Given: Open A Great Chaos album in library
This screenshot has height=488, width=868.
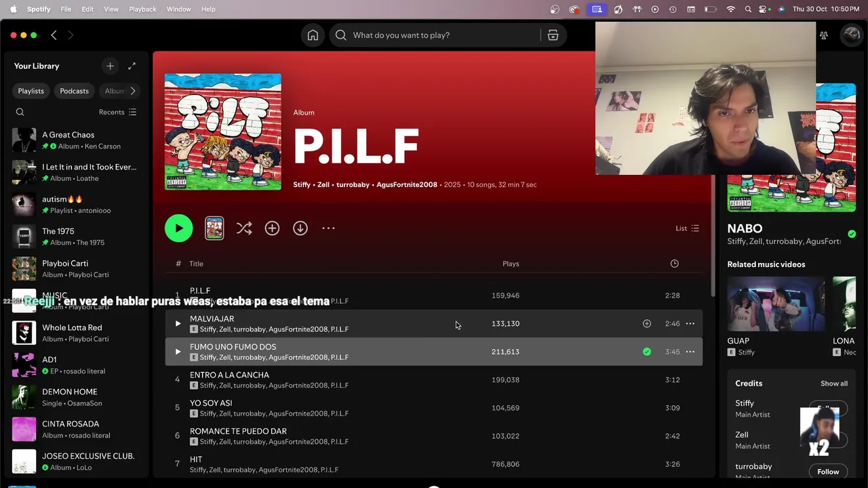Looking at the screenshot, I should [75, 140].
